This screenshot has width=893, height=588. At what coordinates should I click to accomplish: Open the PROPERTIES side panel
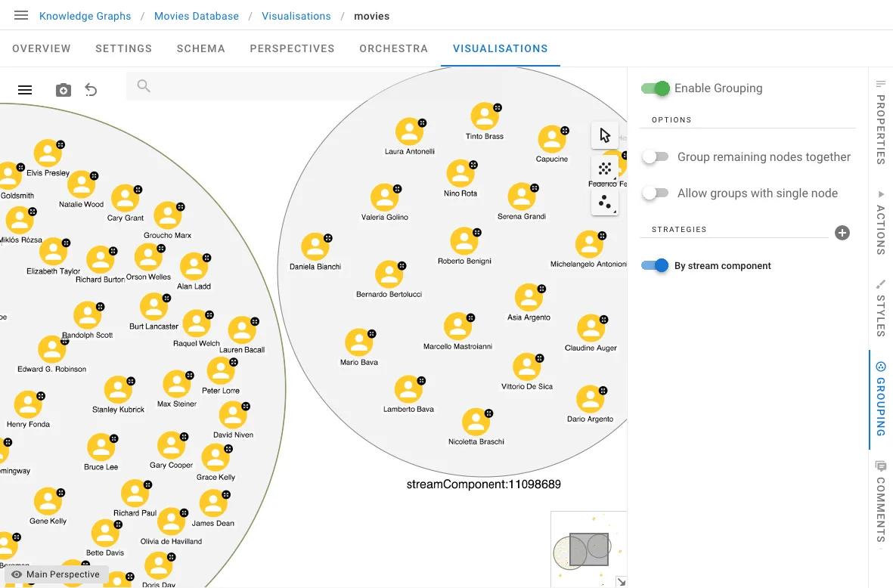[880, 122]
